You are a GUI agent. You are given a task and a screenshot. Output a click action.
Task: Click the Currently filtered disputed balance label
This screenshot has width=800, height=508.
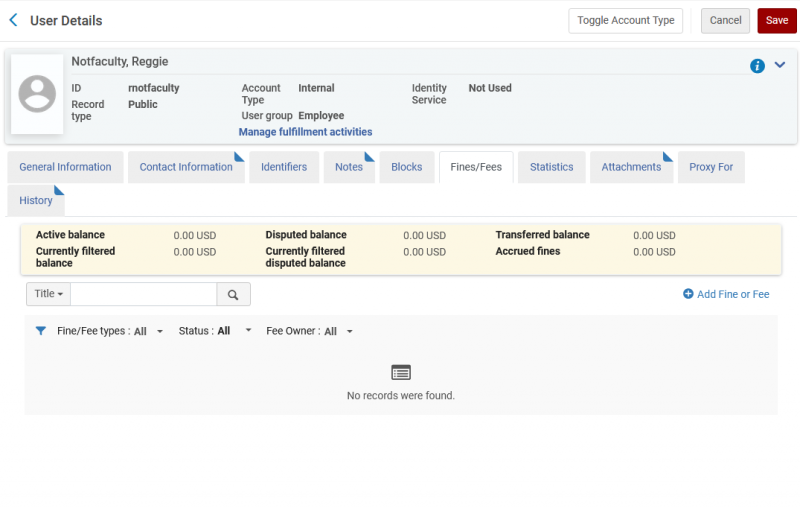306,257
